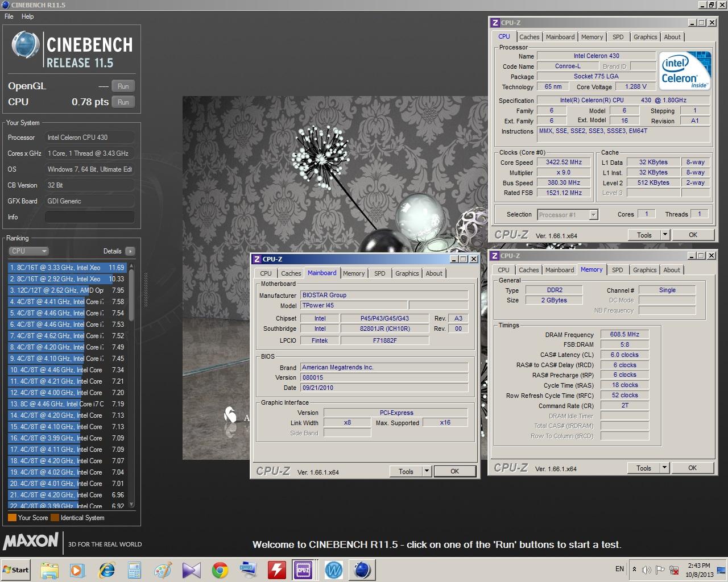Open Graphics tab in top CPU-Z window
The height and width of the screenshot is (582, 728).
click(x=646, y=37)
